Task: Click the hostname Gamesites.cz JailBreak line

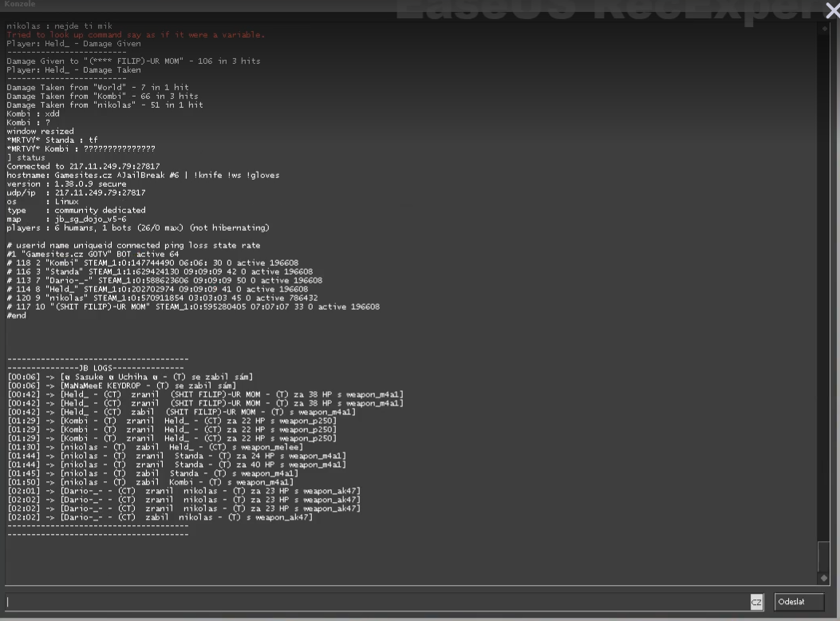Action: 143,176
